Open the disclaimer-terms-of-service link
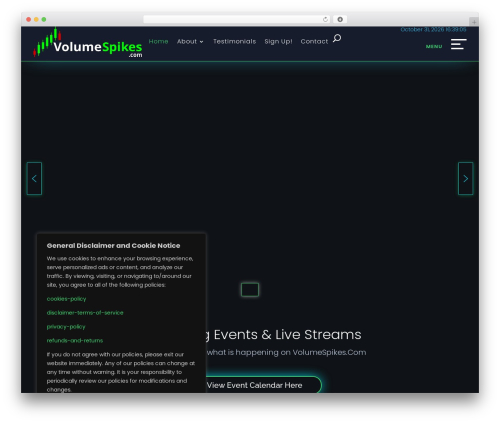The width and height of the screenshot is (500, 423). [x=85, y=313]
